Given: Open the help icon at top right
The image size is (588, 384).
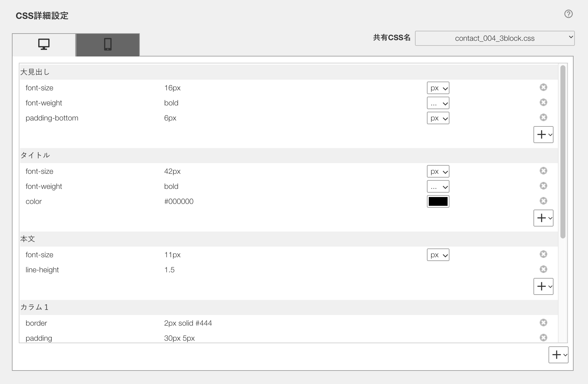Looking at the screenshot, I should [x=568, y=14].
